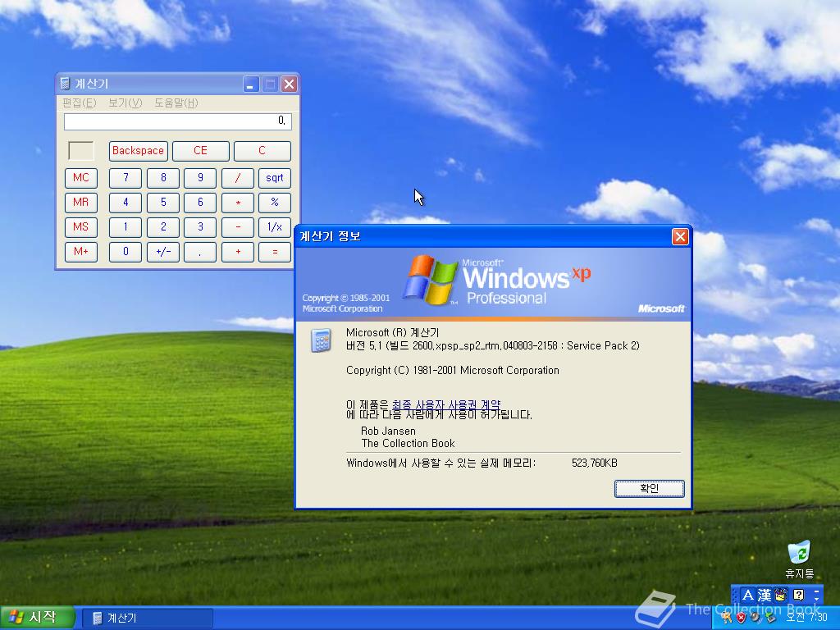Click the minus (-) calculator key
Screen dimensions: 840x630
[237, 227]
